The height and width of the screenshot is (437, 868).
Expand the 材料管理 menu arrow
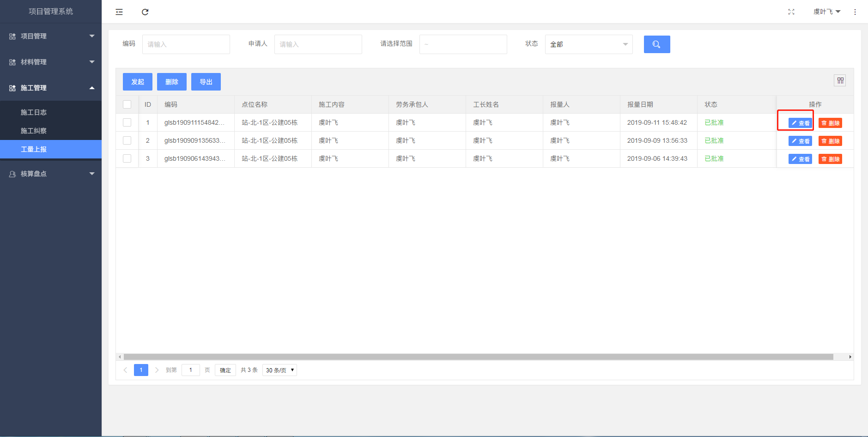tap(92, 62)
